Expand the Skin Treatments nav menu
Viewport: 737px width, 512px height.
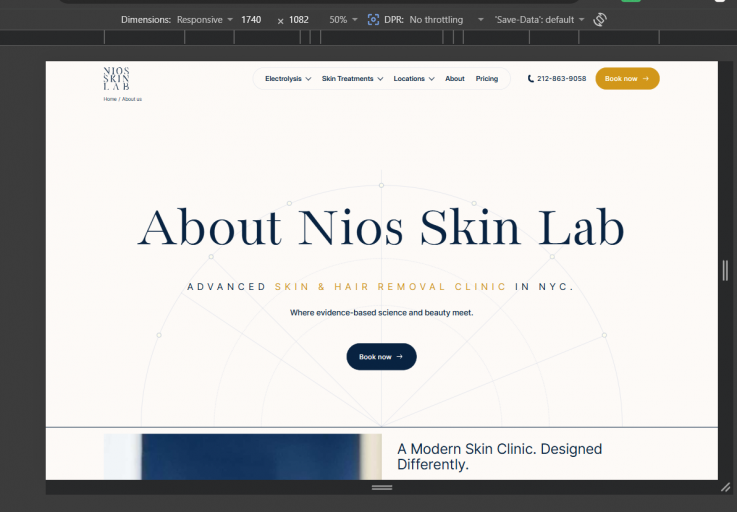352,79
